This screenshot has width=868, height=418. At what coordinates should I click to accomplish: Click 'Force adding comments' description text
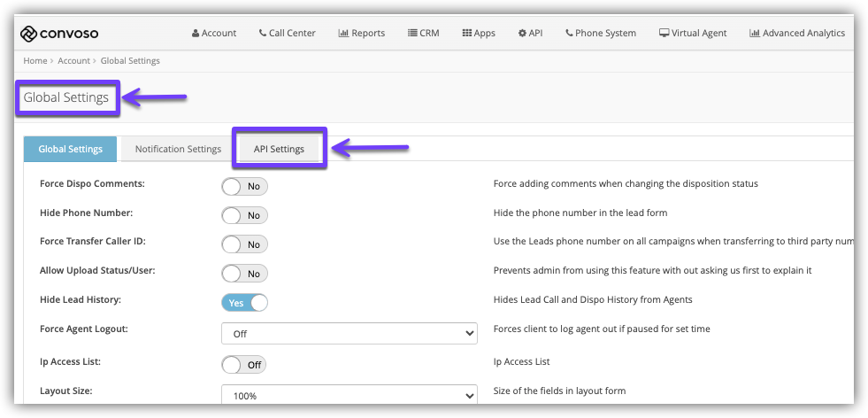[x=626, y=183]
